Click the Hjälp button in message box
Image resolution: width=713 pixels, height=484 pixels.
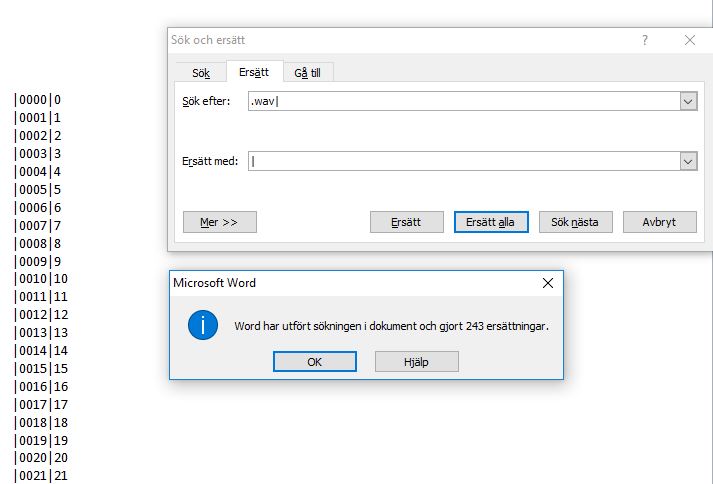416,361
